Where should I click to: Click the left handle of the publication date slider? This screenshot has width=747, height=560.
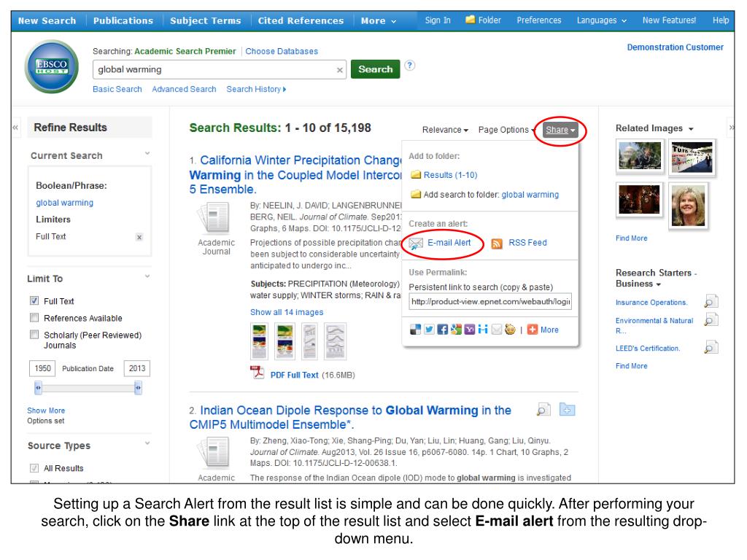38,388
